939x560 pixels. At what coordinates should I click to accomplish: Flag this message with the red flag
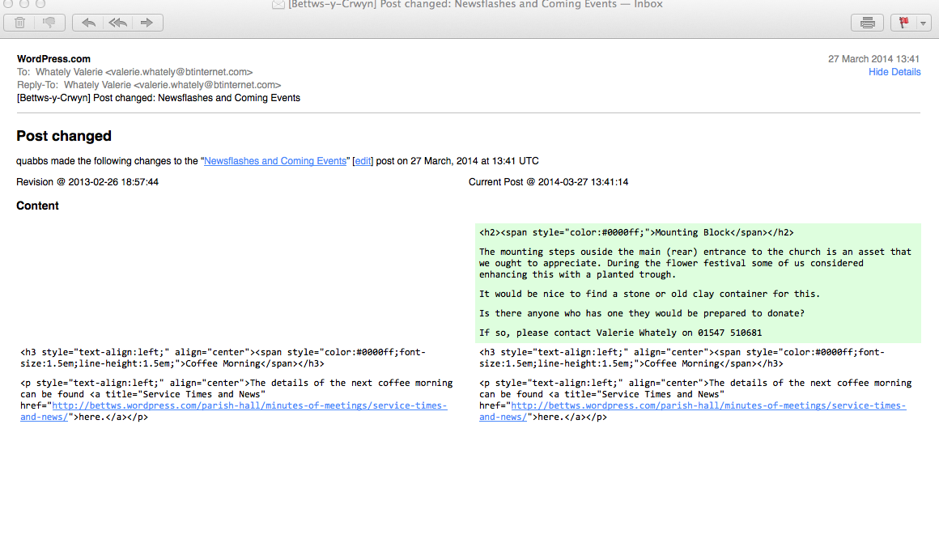[x=903, y=23]
